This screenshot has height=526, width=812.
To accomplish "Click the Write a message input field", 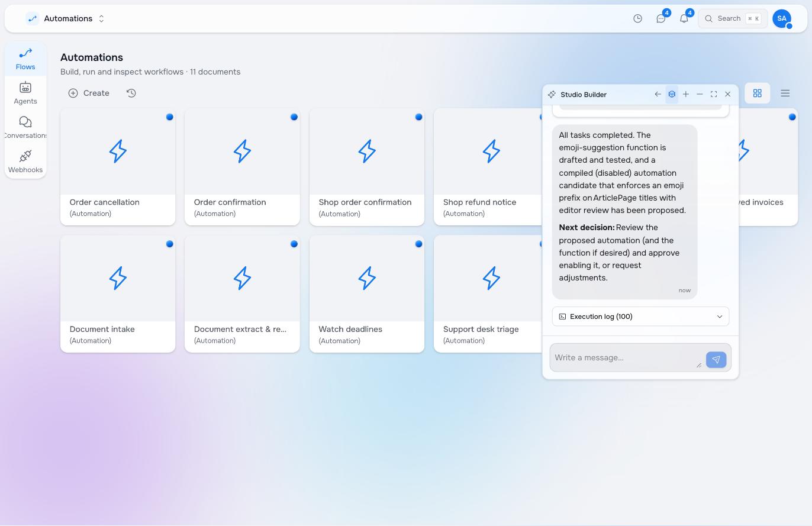I will click(x=627, y=357).
